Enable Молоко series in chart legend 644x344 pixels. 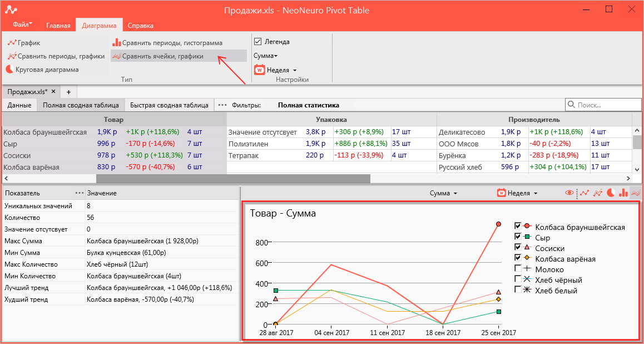coord(518,269)
